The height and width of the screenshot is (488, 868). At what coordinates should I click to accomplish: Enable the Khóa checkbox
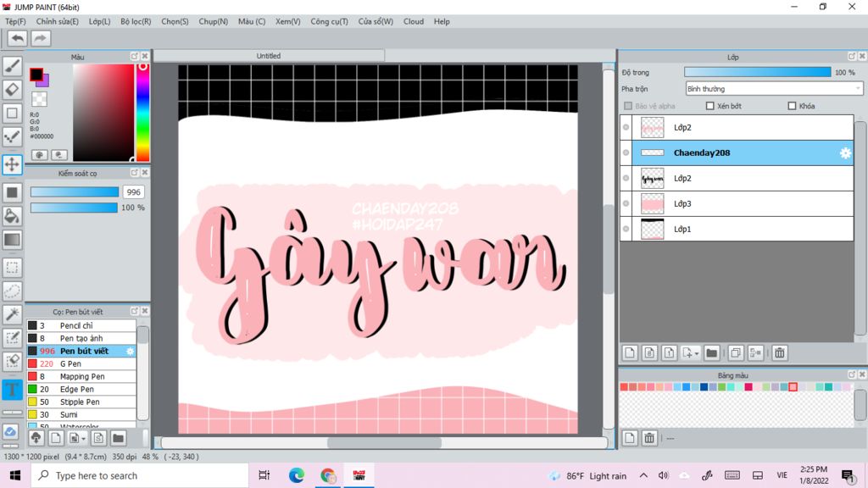tap(793, 106)
